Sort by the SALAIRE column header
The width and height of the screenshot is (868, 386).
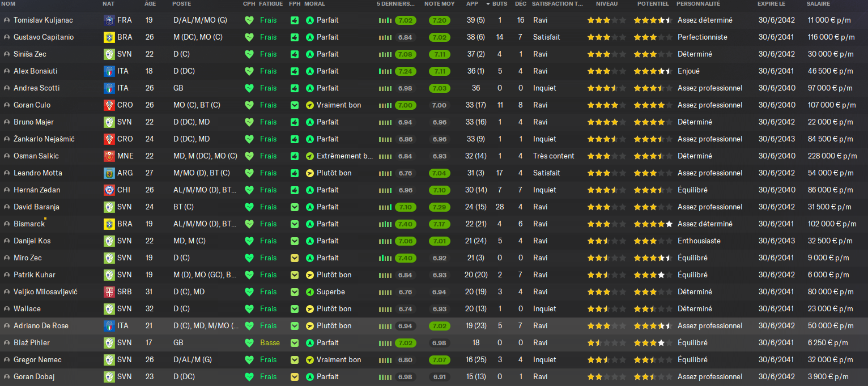click(818, 4)
